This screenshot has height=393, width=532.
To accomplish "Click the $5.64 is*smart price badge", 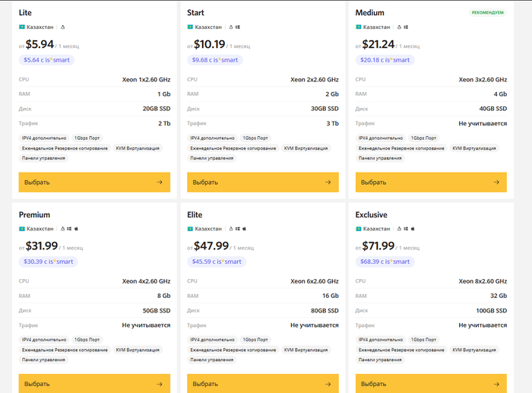I will point(46,60).
